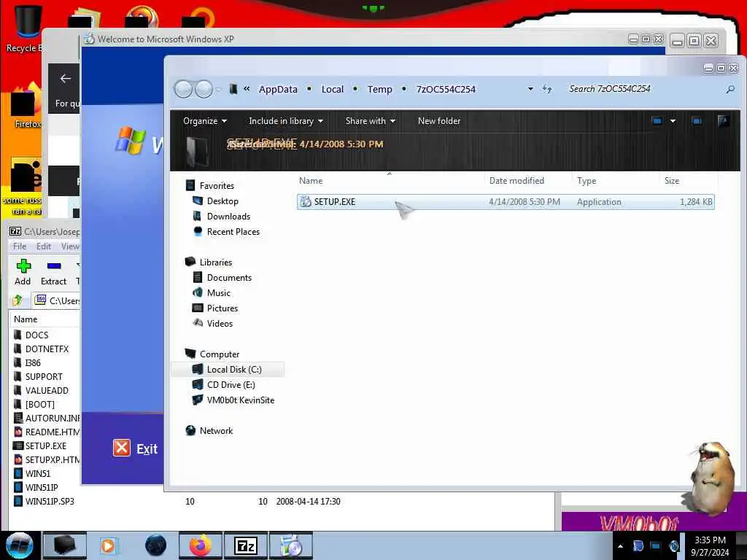Open the Share with menu
Image resolution: width=747 pixels, height=560 pixels.
(370, 121)
